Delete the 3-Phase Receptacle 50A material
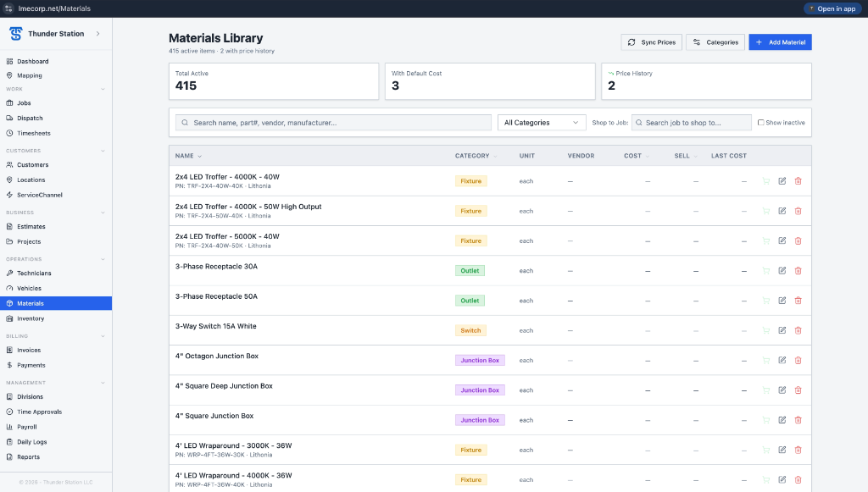This screenshot has width=868, height=492. (798, 300)
